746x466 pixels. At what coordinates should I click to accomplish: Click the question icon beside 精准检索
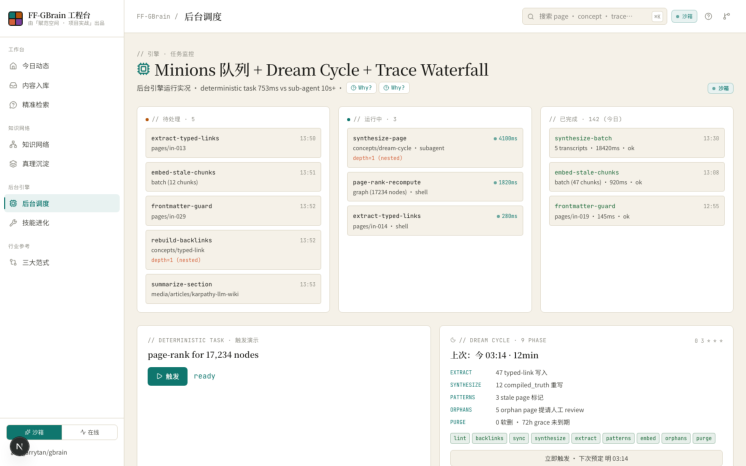13,105
